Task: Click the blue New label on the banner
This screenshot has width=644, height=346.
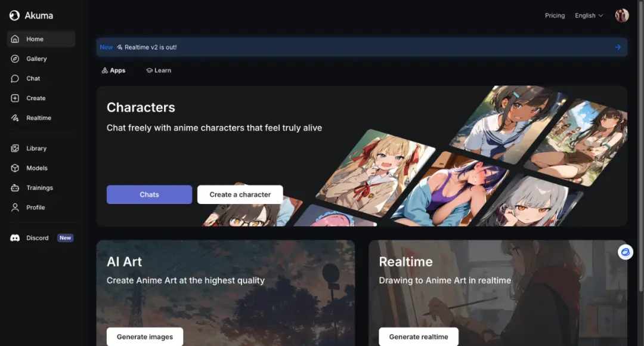Action: (x=106, y=47)
